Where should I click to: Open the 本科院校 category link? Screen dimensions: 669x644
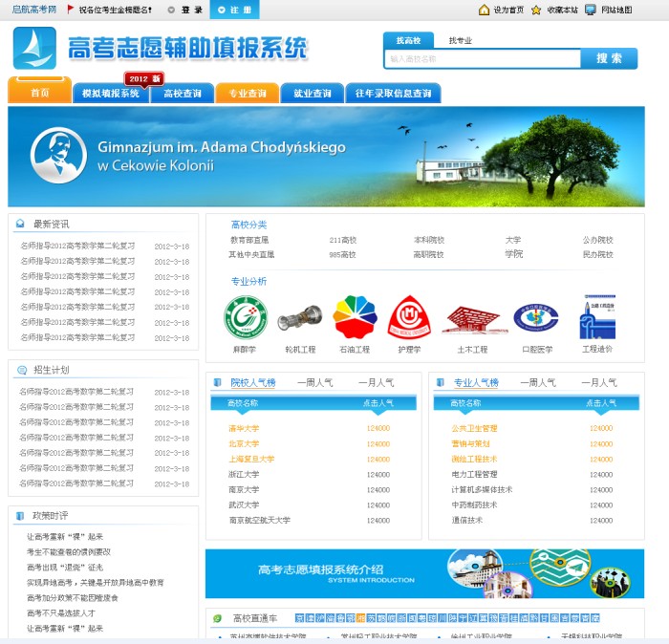pyautogui.click(x=429, y=240)
